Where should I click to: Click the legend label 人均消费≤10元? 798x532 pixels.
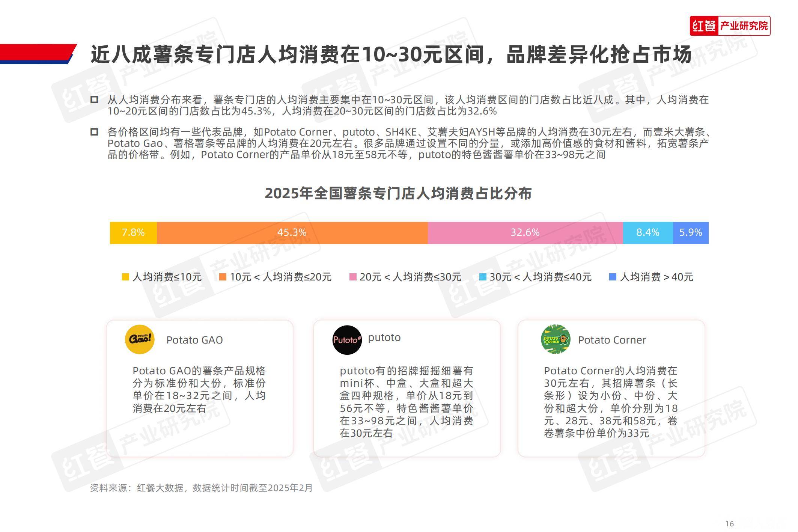coord(167,277)
